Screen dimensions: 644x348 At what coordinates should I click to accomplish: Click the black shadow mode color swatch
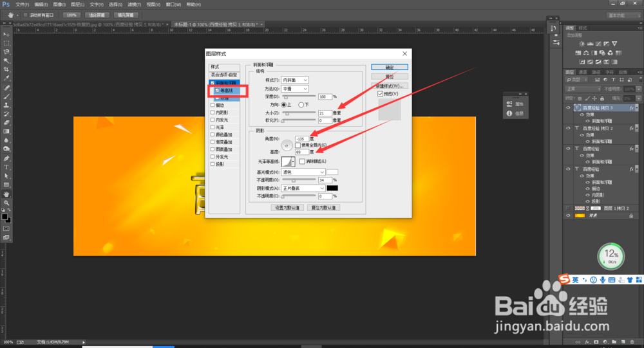[x=332, y=188]
